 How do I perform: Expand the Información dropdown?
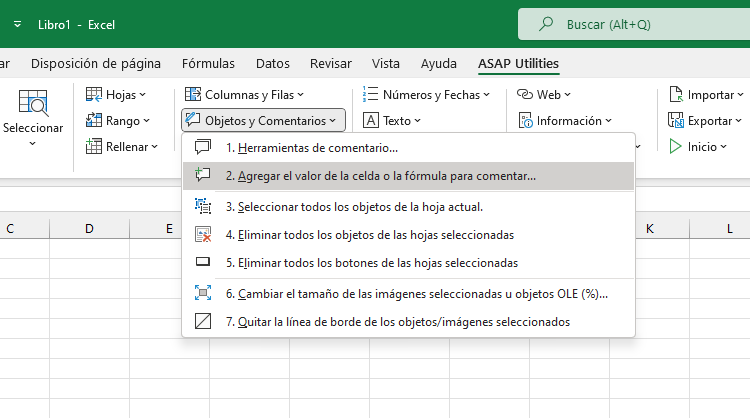click(x=608, y=121)
